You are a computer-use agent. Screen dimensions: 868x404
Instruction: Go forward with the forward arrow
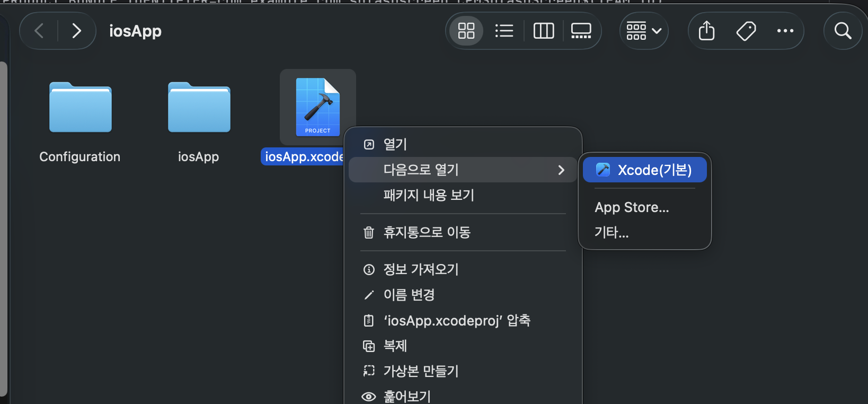[x=77, y=31]
